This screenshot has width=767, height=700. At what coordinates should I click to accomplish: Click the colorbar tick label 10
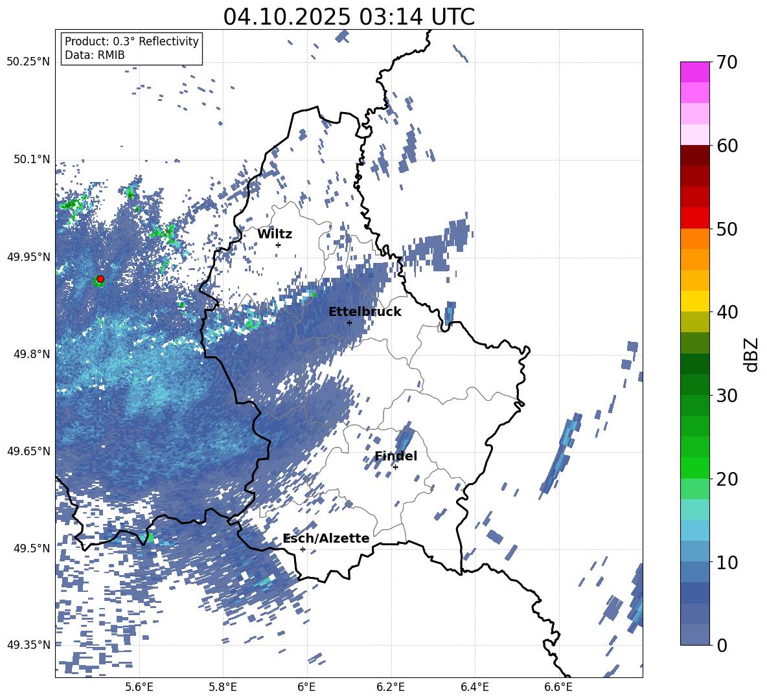[727, 562]
